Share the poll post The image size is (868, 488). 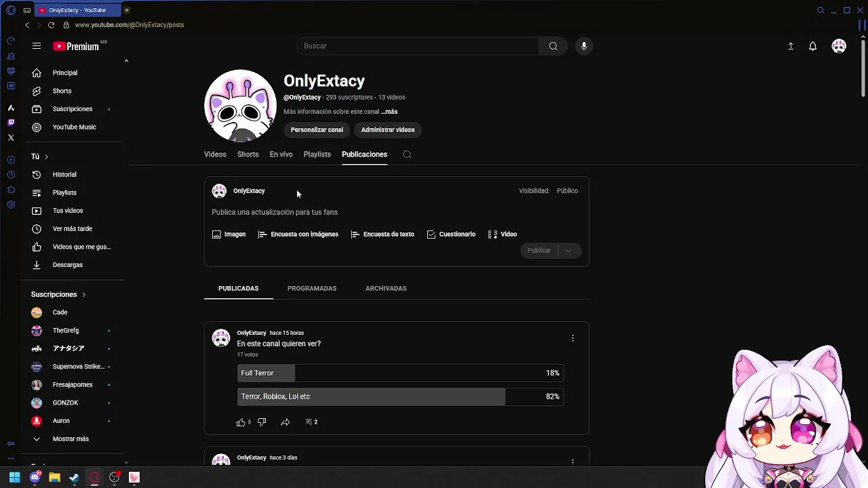point(285,422)
